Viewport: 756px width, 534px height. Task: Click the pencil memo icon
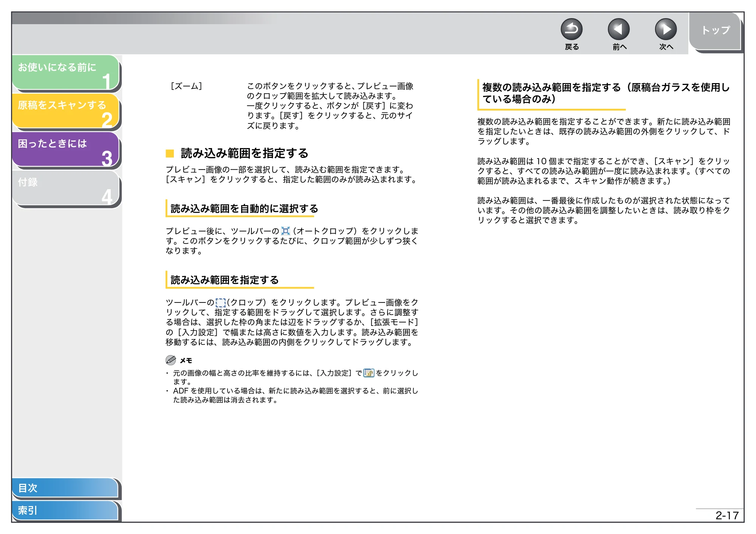click(171, 360)
